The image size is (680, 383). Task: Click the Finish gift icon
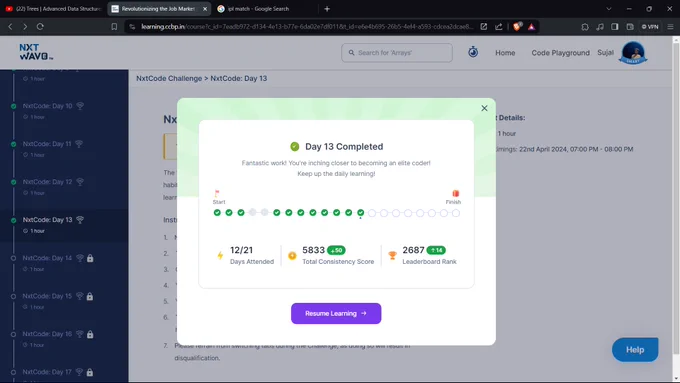click(x=455, y=193)
